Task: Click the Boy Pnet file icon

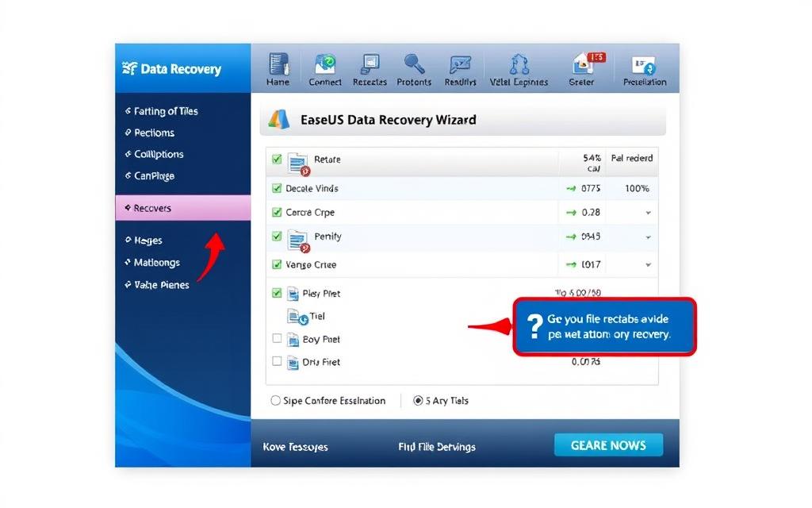Action: coord(293,340)
